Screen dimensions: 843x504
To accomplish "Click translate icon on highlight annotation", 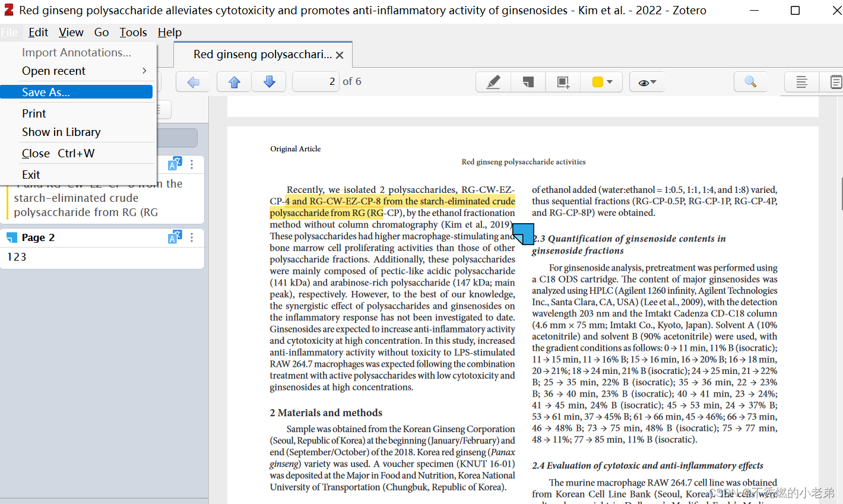I will [x=175, y=164].
